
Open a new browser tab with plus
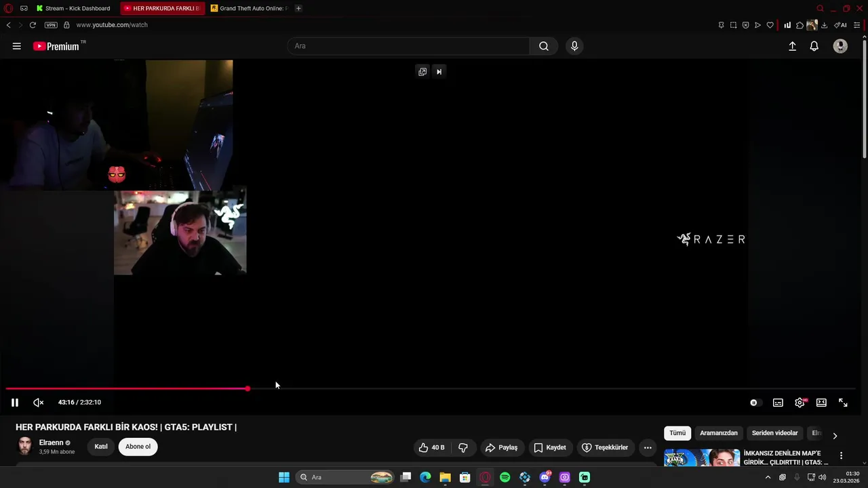click(x=298, y=8)
